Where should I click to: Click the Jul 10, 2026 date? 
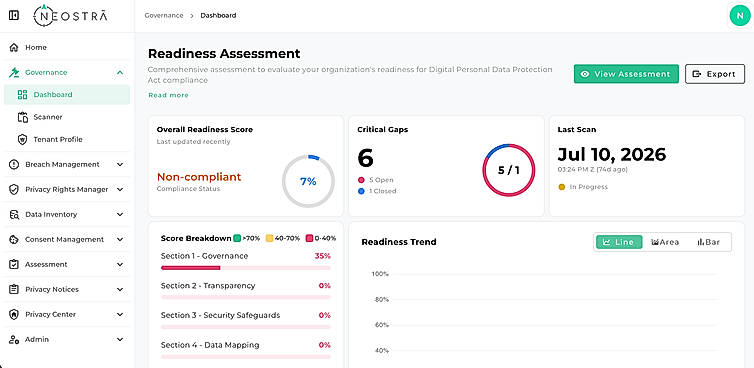coord(612,154)
